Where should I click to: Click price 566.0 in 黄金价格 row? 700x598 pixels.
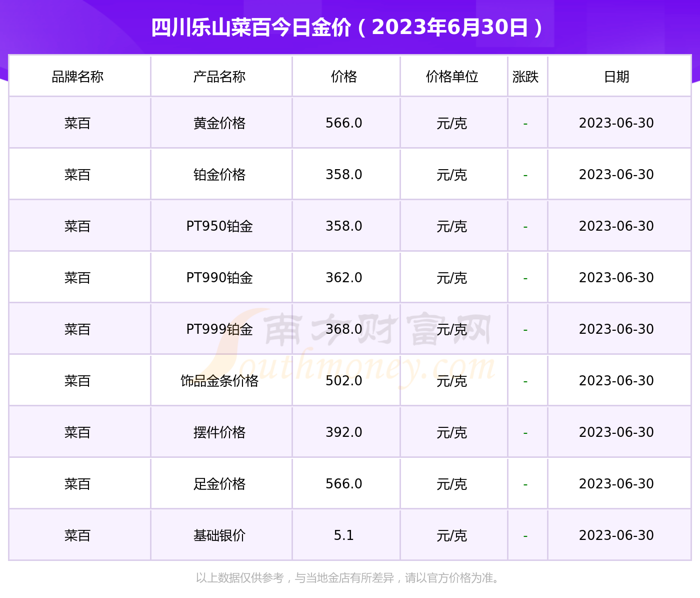[x=344, y=123]
